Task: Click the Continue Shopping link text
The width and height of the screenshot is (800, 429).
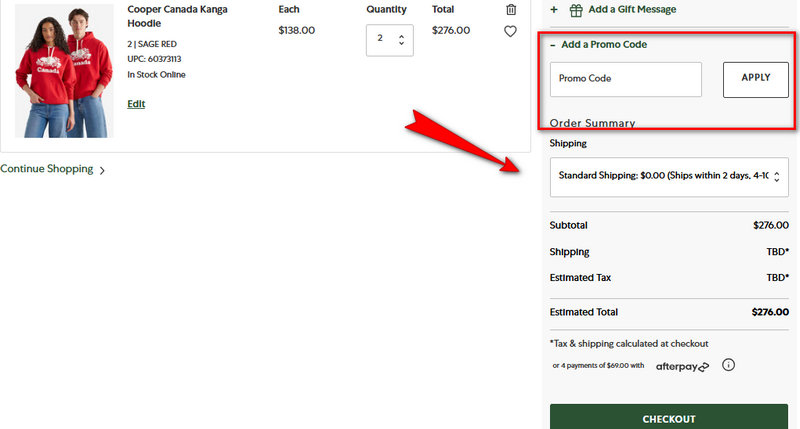Action: tap(46, 169)
